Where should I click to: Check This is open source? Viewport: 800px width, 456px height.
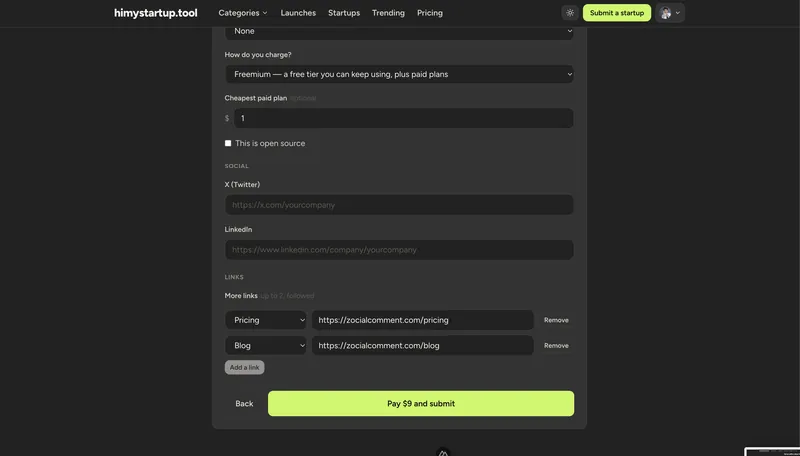point(228,143)
